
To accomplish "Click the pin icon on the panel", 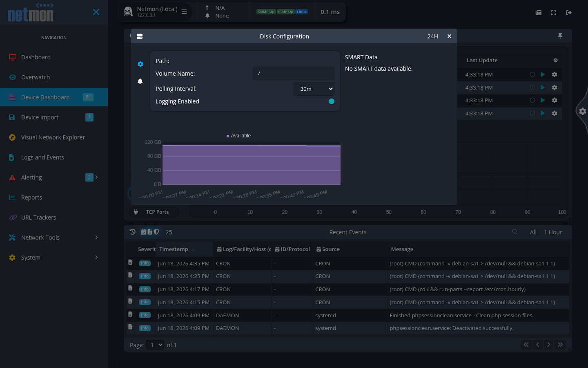I will coord(560,36).
